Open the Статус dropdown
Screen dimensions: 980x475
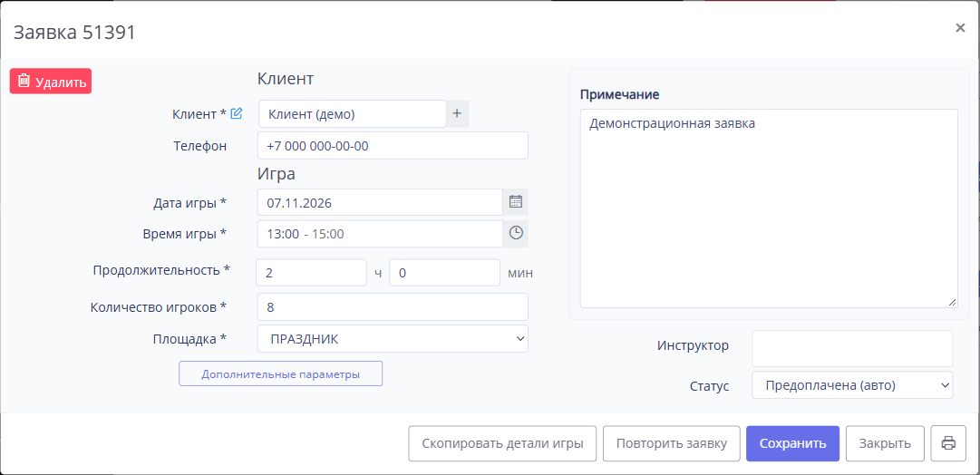pyautogui.click(x=852, y=385)
